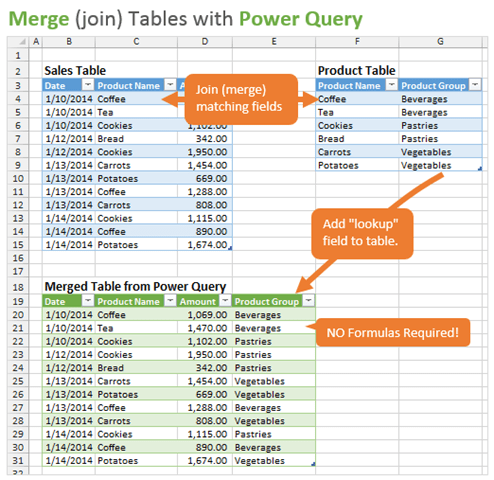Select 'Vegetables' in Merged Table row 25

point(274,381)
